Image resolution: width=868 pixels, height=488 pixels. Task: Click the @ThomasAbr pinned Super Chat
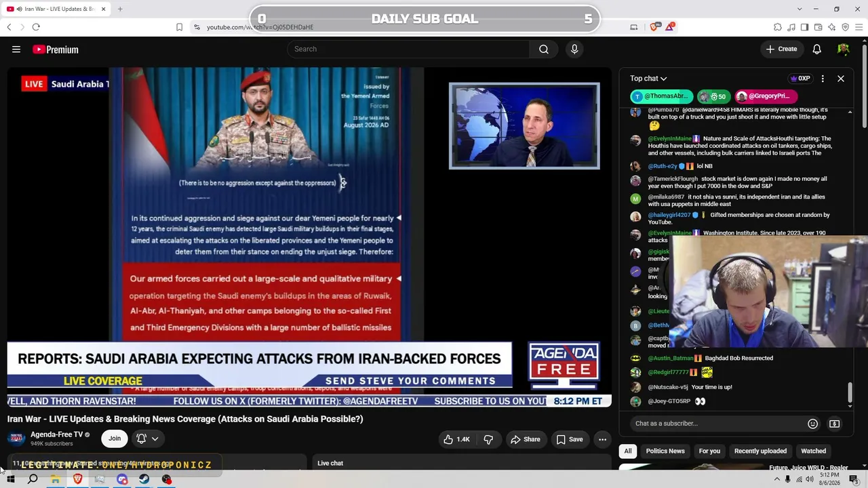661,96
